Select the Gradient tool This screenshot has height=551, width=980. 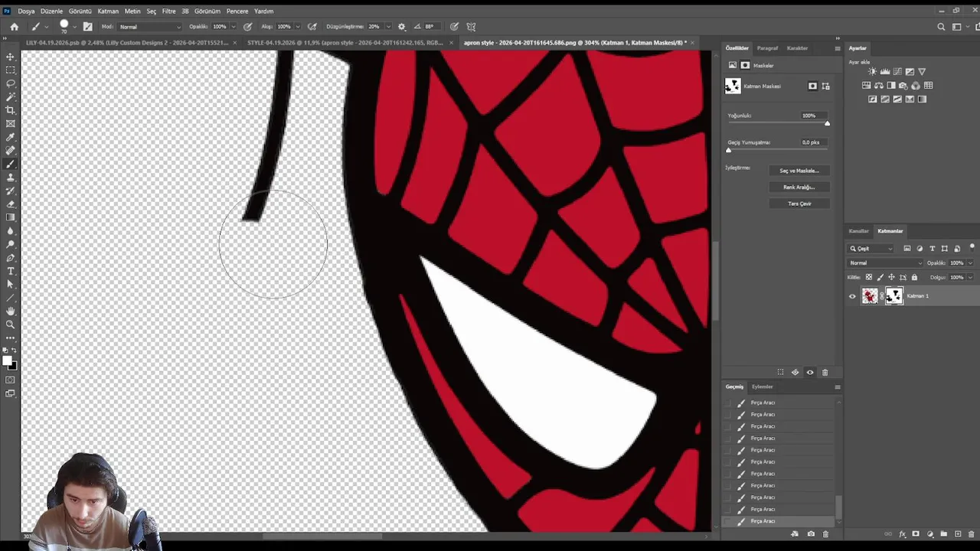pyautogui.click(x=11, y=217)
